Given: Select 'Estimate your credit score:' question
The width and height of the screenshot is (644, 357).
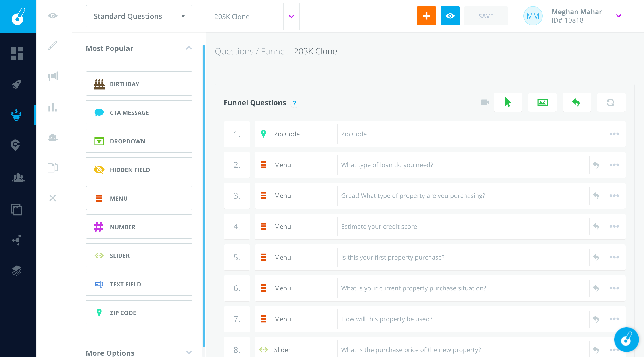Looking at the screenshot, I should [440, 227].
